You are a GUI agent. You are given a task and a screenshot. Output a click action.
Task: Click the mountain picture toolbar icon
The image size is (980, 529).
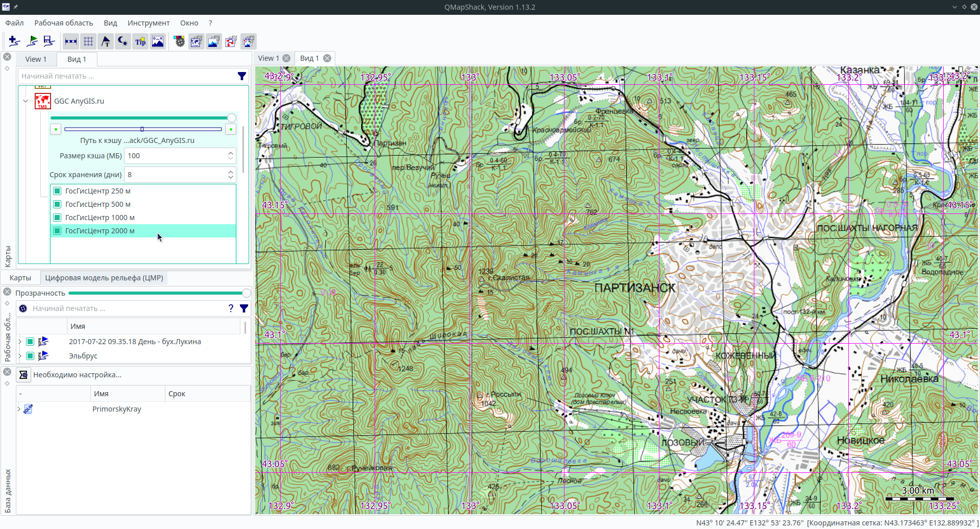click(158, 41)
